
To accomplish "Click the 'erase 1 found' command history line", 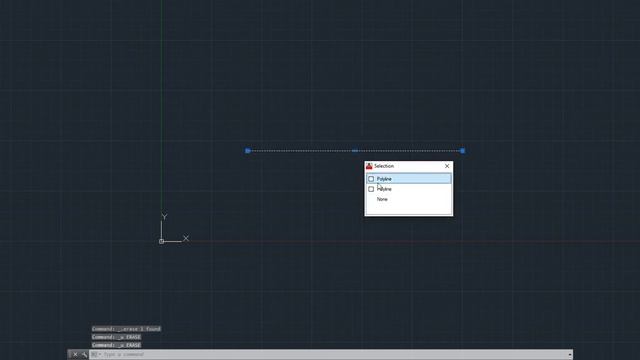I will pos(126,329).
